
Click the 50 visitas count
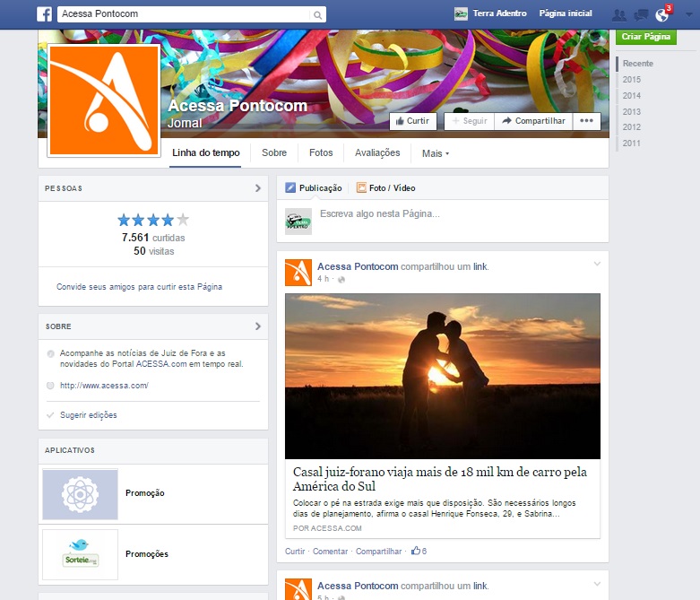pos(153,251)
